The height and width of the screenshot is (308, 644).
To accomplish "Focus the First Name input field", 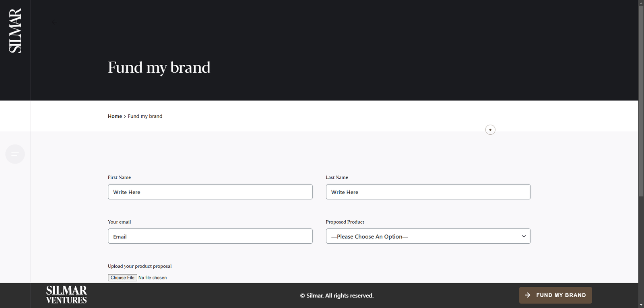I will click(x=210, y=192).
